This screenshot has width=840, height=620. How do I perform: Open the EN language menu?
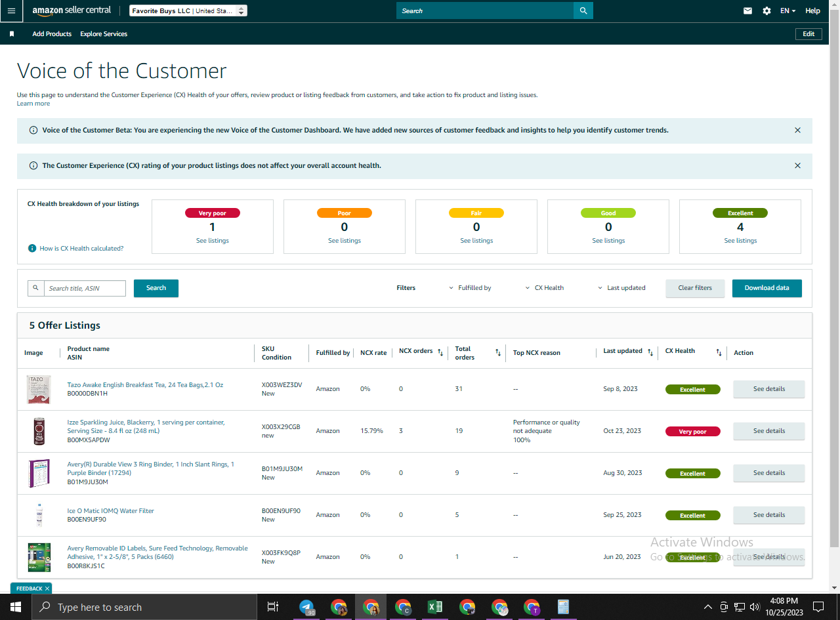[787, 10]
